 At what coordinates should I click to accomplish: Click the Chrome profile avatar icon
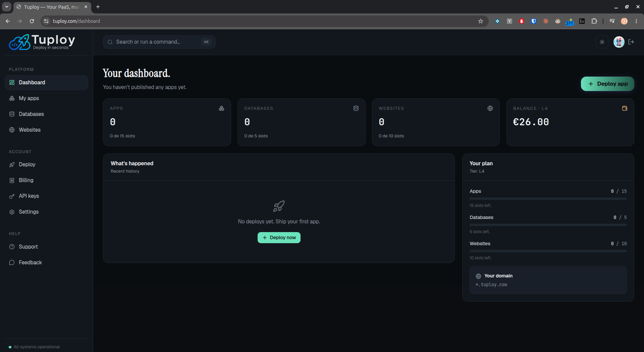[624, 21]
